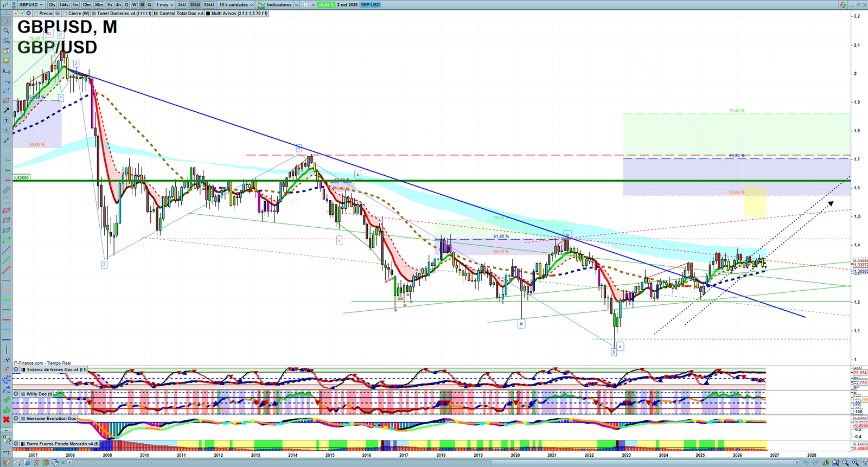Toggle the Sistema de trenes Doc panel button
The width and height of the screenshot is (868, 467).
point(16,369)
